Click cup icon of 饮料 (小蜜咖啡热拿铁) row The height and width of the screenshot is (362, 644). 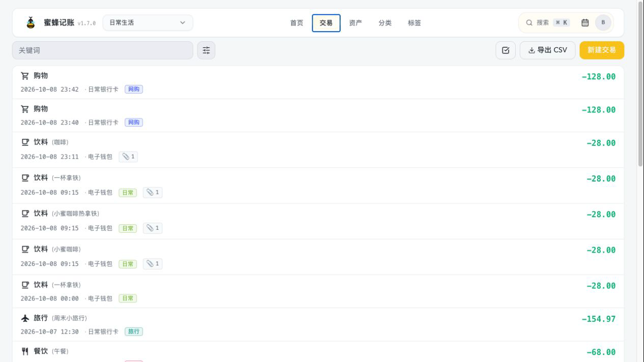point(25,213)
